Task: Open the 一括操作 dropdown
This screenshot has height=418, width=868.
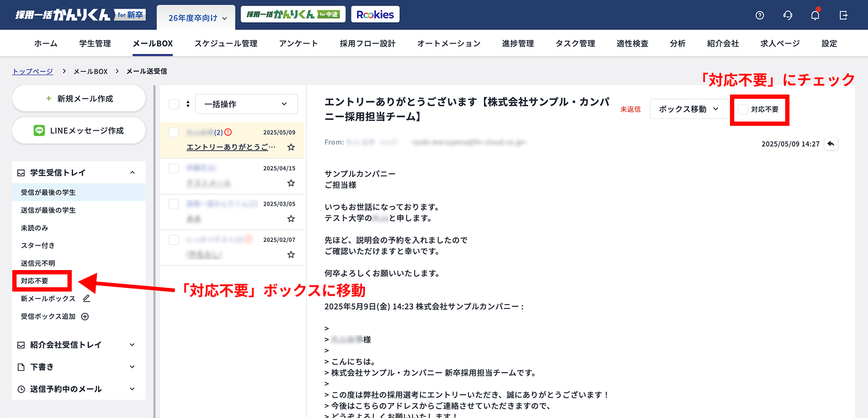Action: (246, 104)
